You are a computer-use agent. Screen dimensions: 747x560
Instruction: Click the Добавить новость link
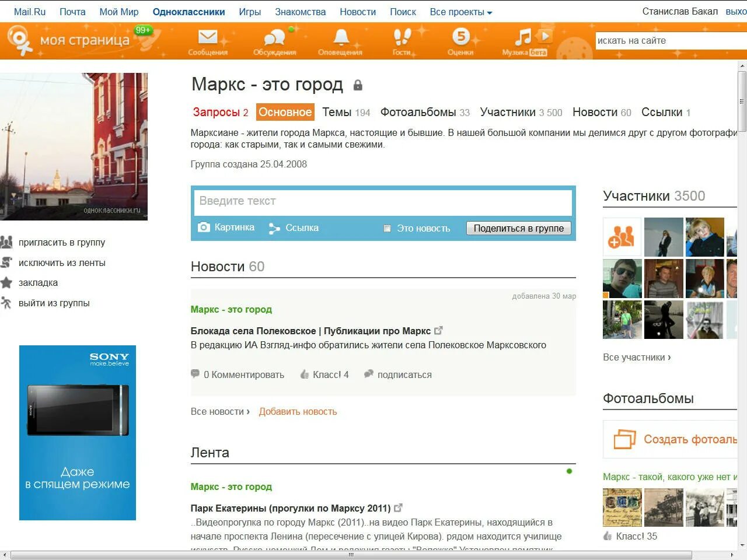(x=298, y=411)
